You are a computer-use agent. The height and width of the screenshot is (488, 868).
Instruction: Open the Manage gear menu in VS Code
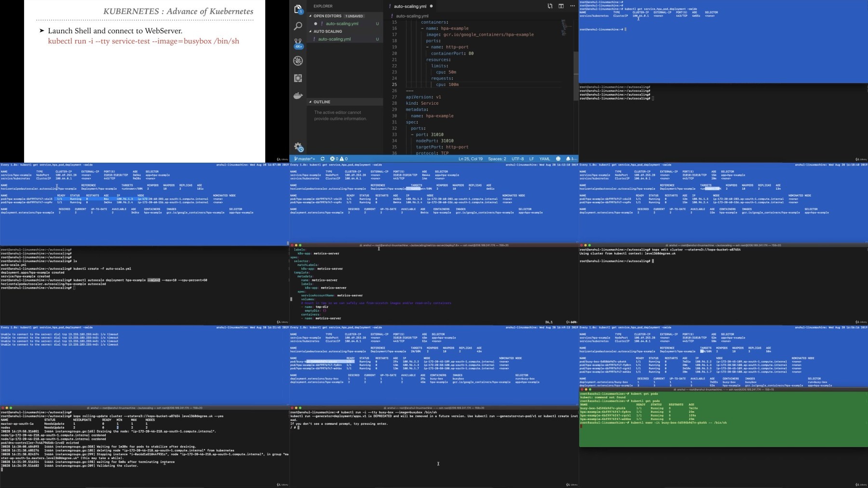click(x=298, y=147)
